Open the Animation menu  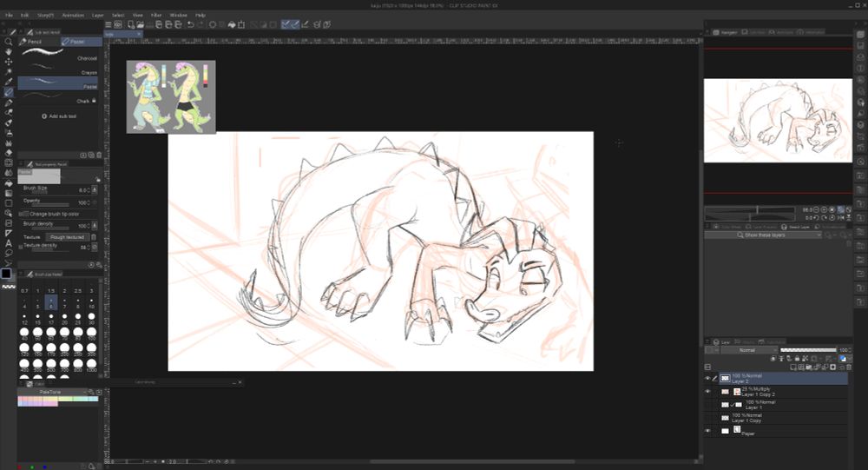point(73,15)
